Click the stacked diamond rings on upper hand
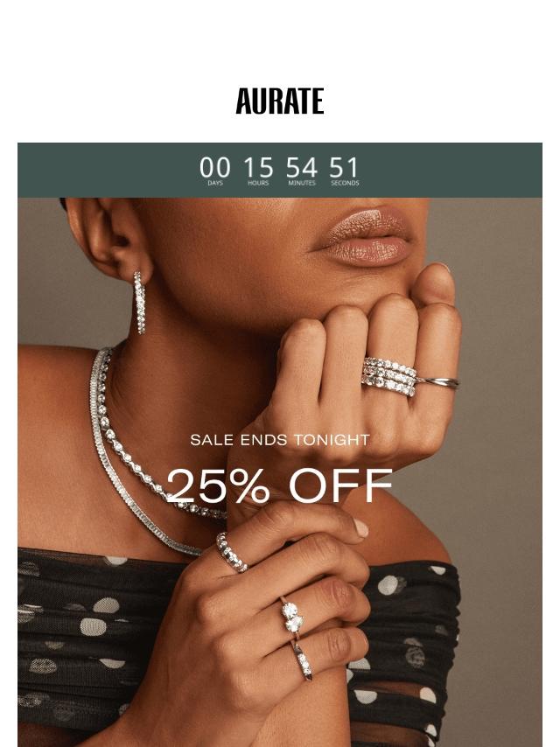560x747 pixels. pos(388,376)
